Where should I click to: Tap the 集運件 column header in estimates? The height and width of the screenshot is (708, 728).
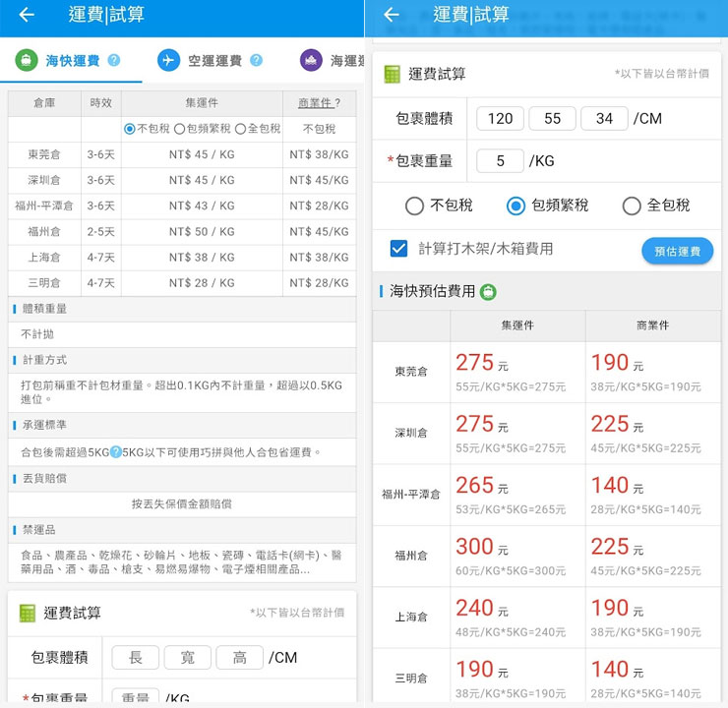pyautogui.click(x=517, y=325)
